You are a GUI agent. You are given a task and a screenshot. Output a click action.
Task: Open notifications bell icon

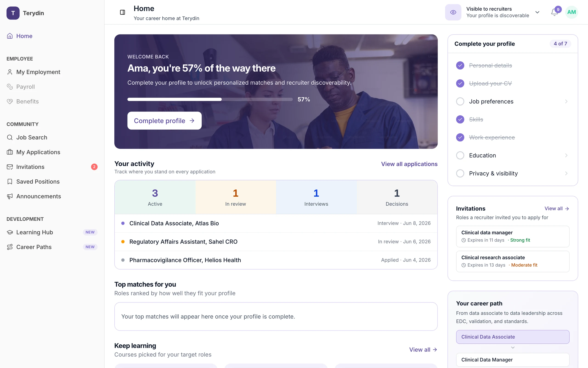pyautogui.click(x=554, y=12)
